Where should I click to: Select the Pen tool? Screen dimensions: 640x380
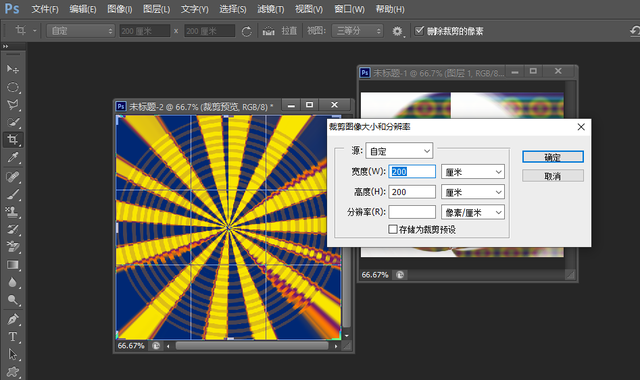pyautogui.click(x=13, y=319)
